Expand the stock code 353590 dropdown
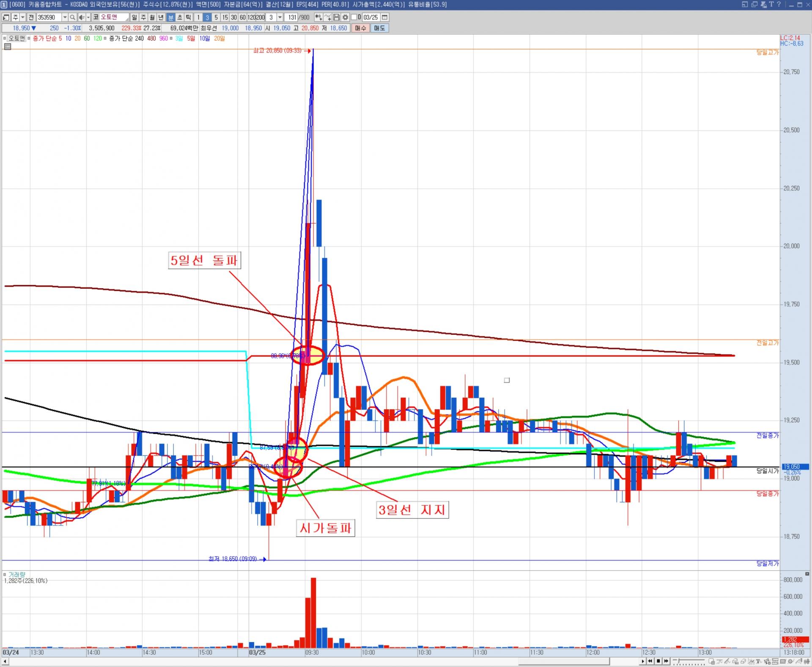Image resolution: width=812 pixels, height=667 pixels. pos(65,17)
